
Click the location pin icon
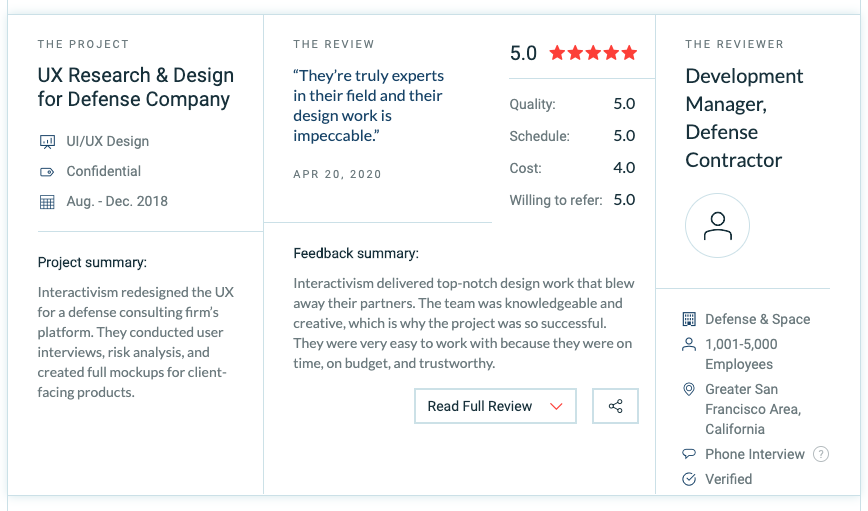689,389
